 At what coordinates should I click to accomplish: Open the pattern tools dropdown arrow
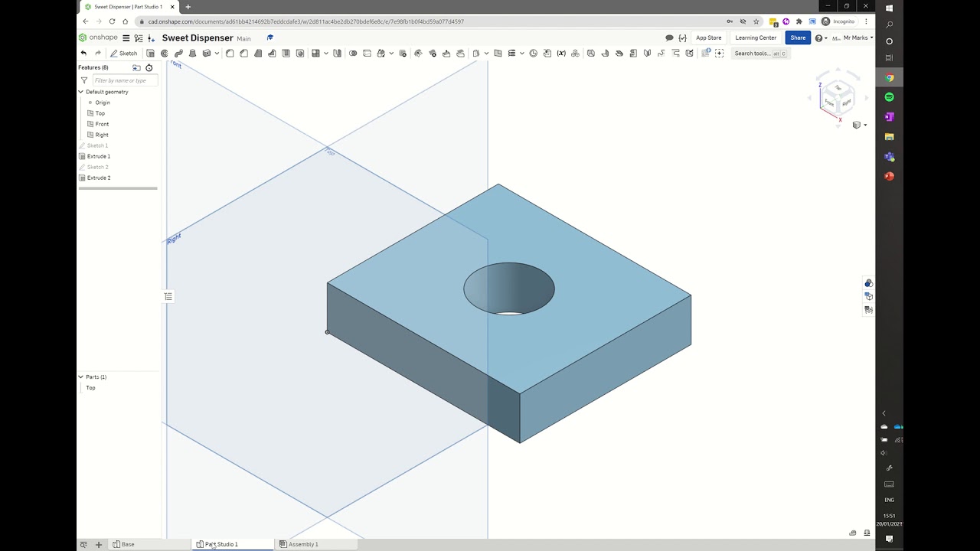[x=325, y=54]
